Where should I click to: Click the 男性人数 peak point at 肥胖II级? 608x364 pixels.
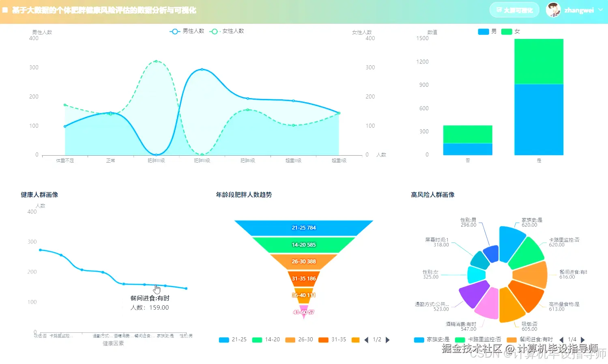tap(202, 69)
